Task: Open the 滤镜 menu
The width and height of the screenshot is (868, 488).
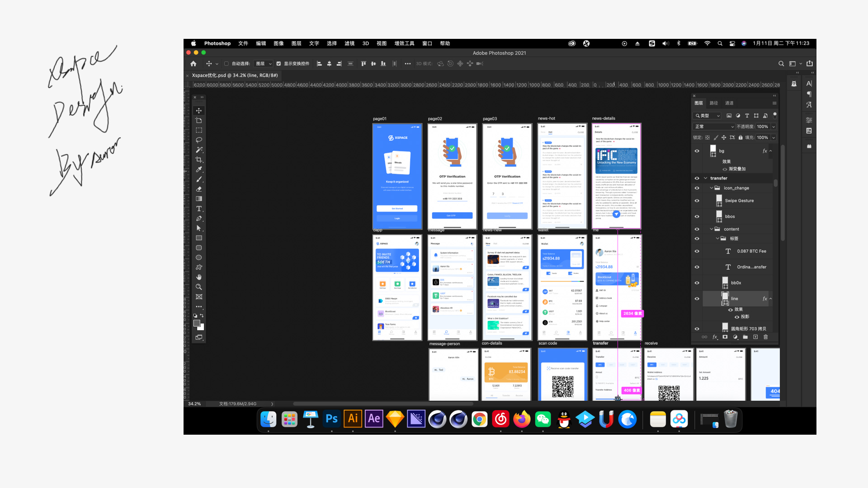Action: [x=349, y=43]
